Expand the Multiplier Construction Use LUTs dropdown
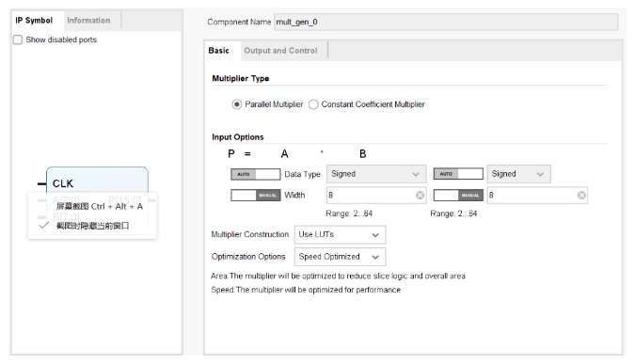Screen dimensions: 635x364 click(340, 234)
